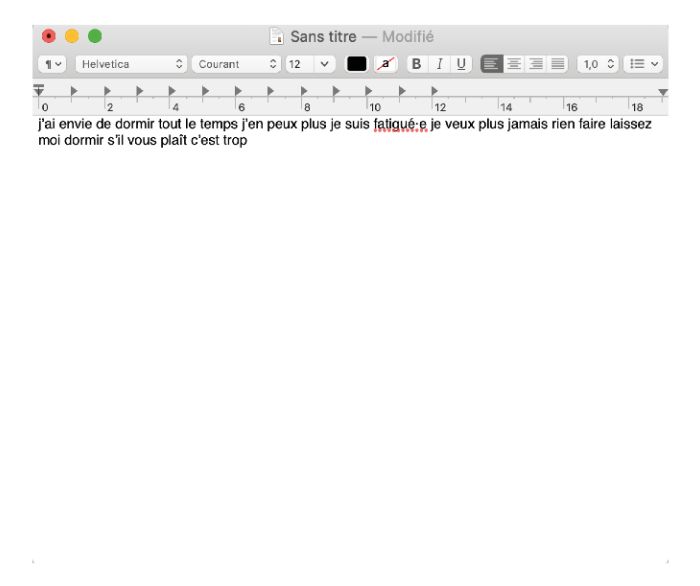700x586 pixels.
Task: Select the left indent marker on ruler
Action: 39,91
